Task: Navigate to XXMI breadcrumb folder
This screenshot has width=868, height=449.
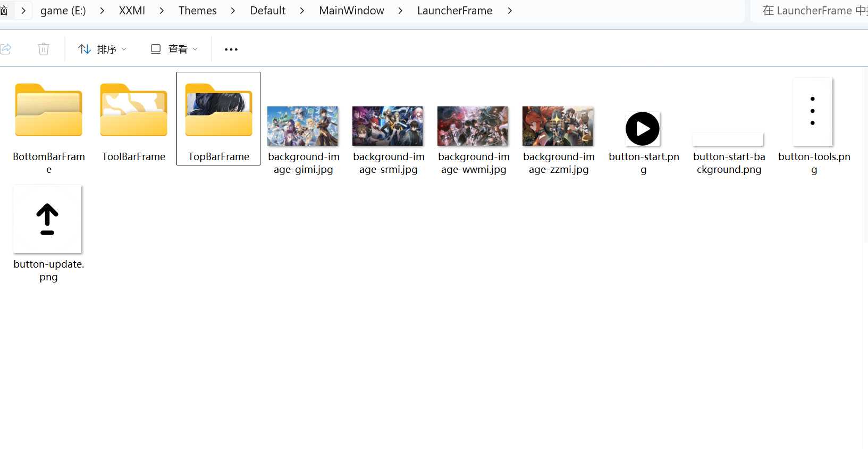Action: pos(132,11)
